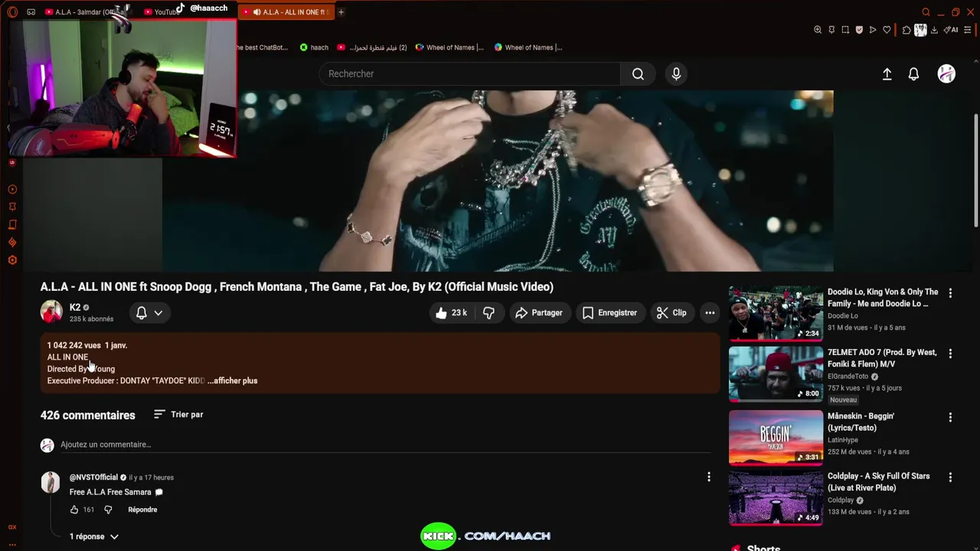Open the first Wheel of Names bookmark
Screen dimensions: 980x551
449,47
